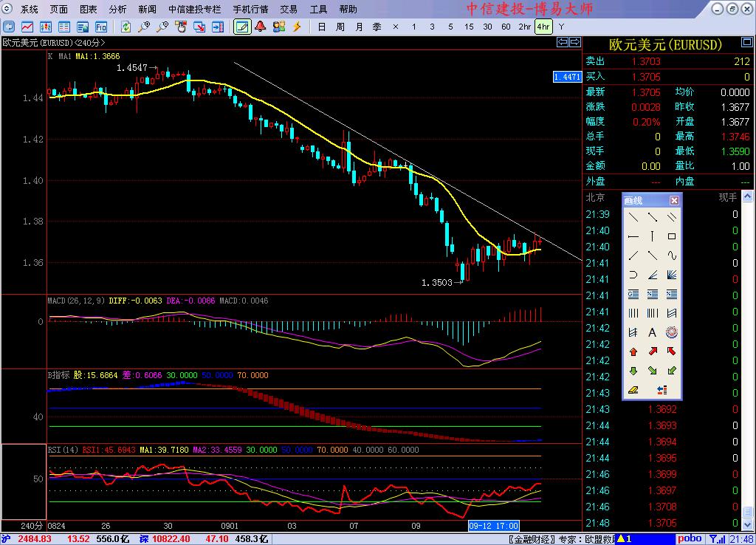The image size is (756, 545).
Task: Click the alarm bell icon in the toolbar
Action: click(261, 27)
